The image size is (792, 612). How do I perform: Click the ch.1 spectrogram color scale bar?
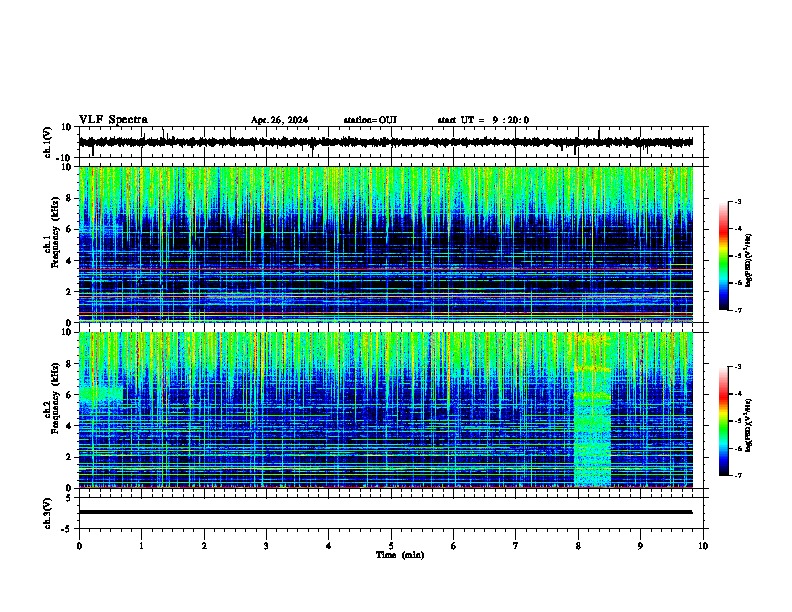pos(723,256)
